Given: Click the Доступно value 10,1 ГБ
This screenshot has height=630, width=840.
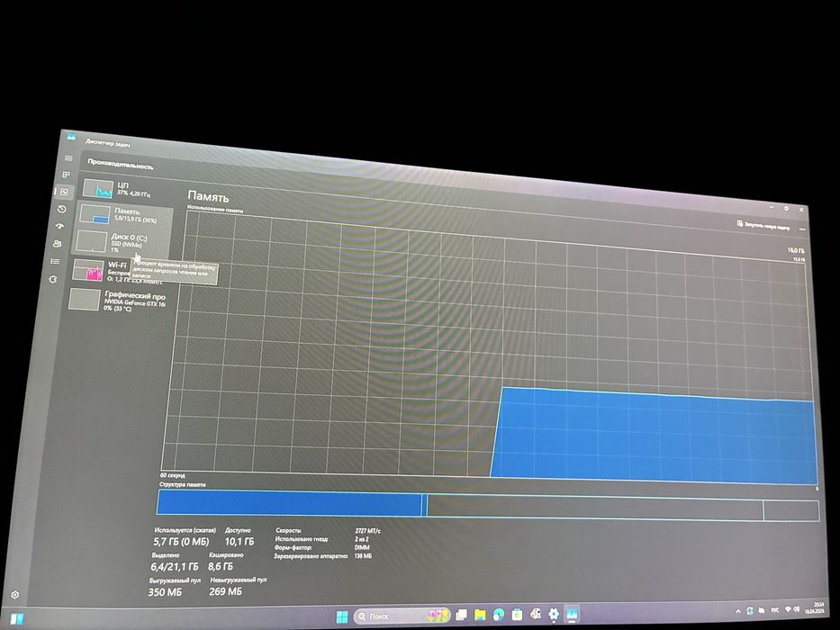Looking at the screenshot, I should pyautogui.click(x=239, y=542).
